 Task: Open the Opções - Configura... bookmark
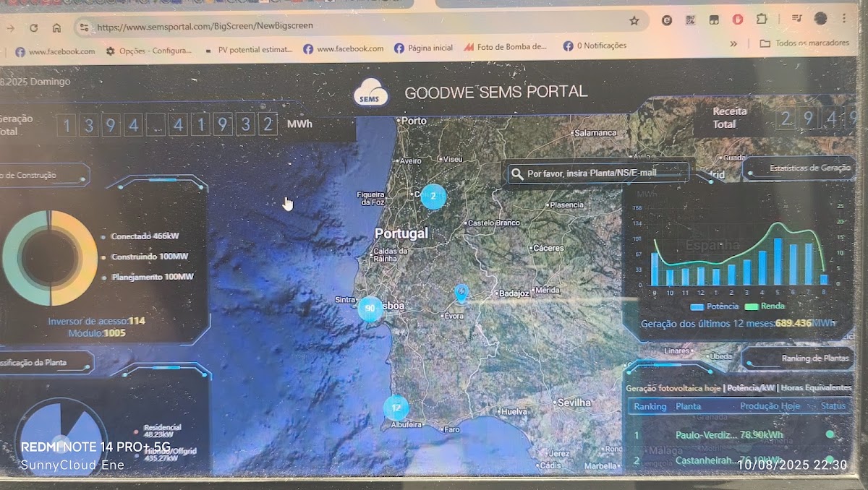coord(148,51)
